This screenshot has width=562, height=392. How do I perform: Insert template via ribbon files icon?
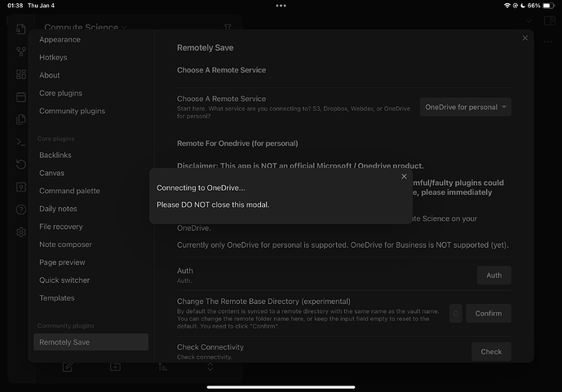20,120
